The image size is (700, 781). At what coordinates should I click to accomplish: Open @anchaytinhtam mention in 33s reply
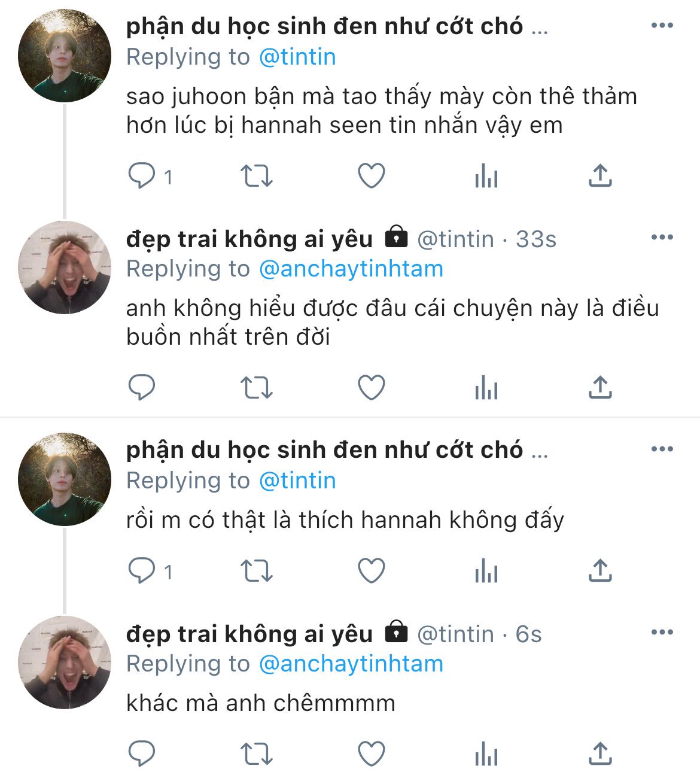[x=351, y=269]
